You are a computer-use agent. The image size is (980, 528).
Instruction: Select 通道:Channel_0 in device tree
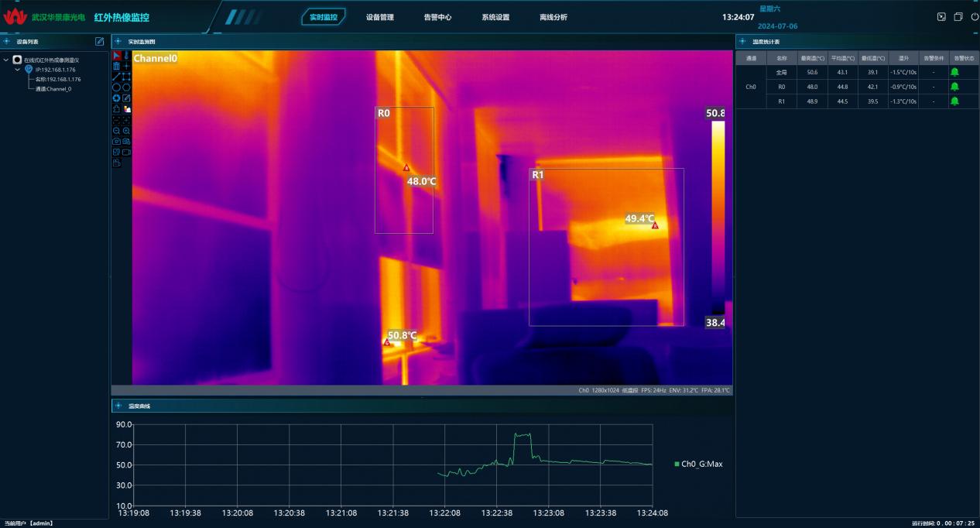53,89
